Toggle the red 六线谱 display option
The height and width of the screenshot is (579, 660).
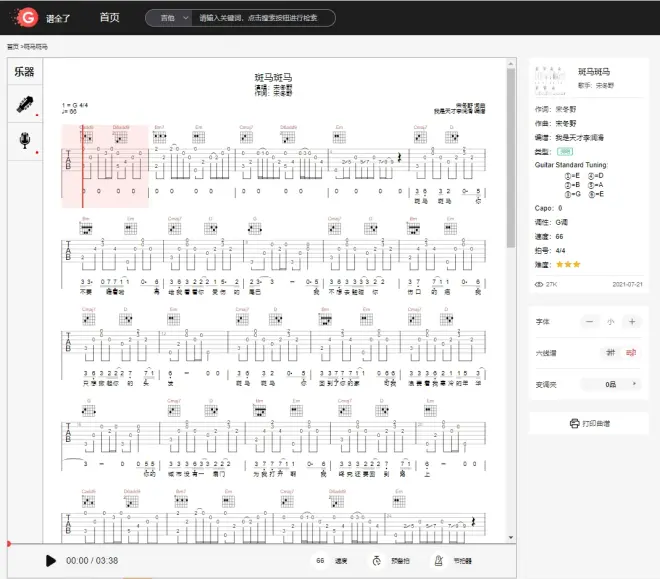[x=631, y=352]
